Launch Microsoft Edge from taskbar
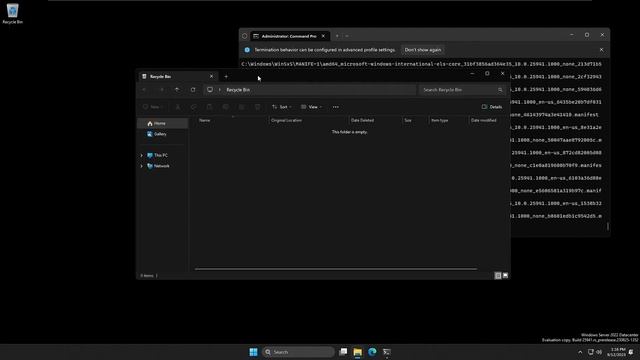This screenshot has width=640, height=360. (372, 352)
